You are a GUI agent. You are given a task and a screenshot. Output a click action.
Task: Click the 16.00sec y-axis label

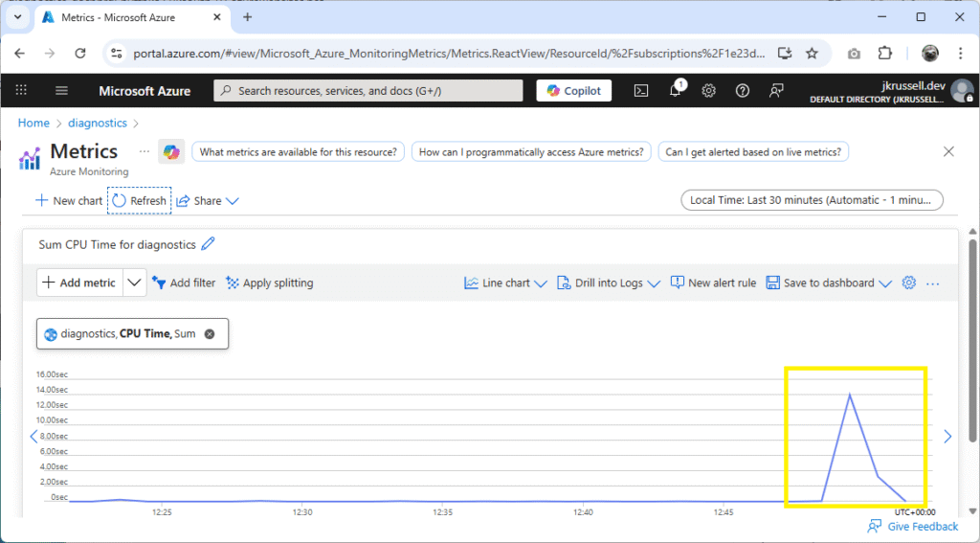[52, 374]
